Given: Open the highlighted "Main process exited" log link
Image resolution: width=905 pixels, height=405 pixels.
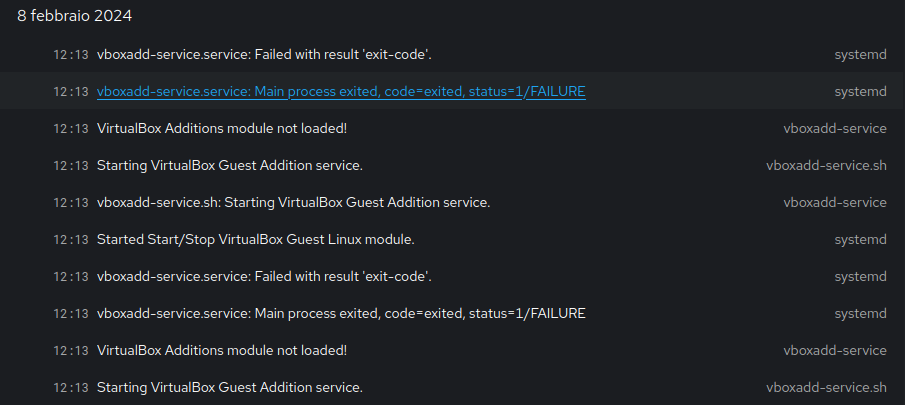Looking at the screenshot, I should pyautogui.click(x=341, y=91).
